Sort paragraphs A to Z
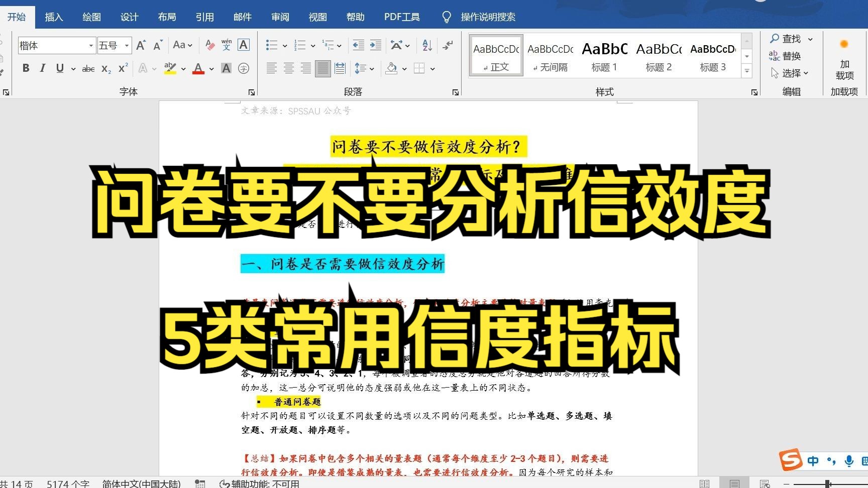 (x=427, y=45)
